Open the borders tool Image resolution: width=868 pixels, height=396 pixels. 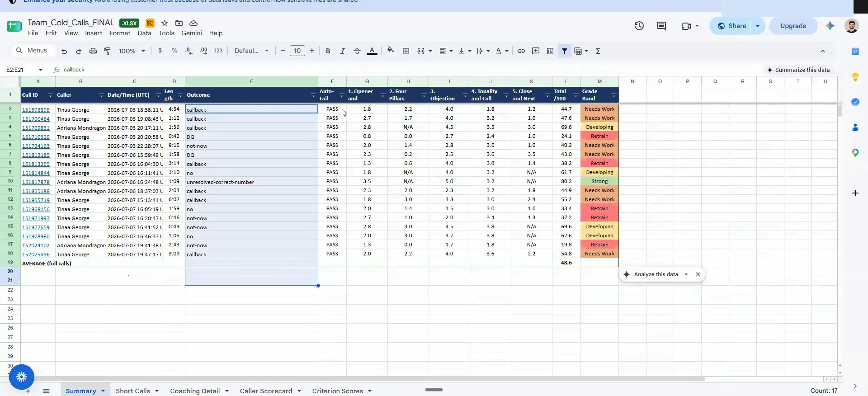click(x=406, y=51)
